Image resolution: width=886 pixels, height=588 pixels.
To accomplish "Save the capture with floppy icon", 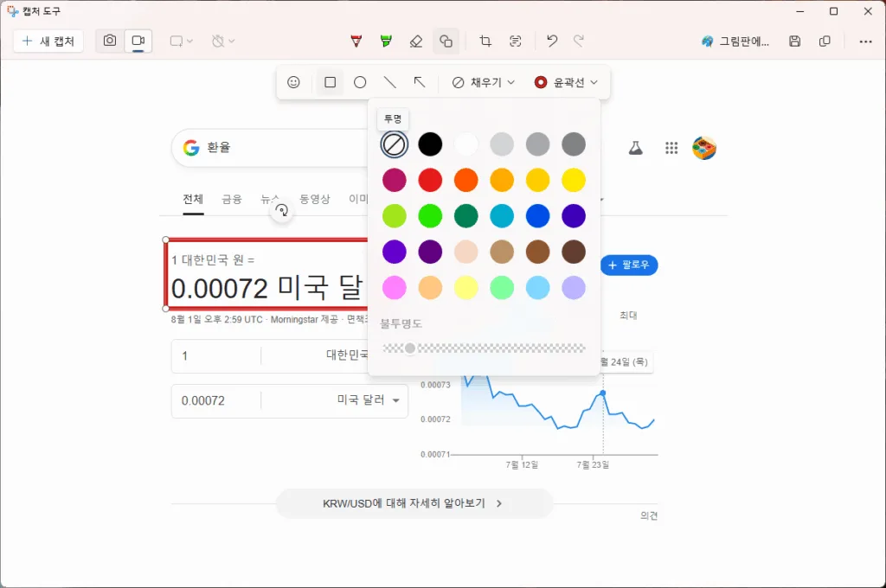I will coord(794,41).
